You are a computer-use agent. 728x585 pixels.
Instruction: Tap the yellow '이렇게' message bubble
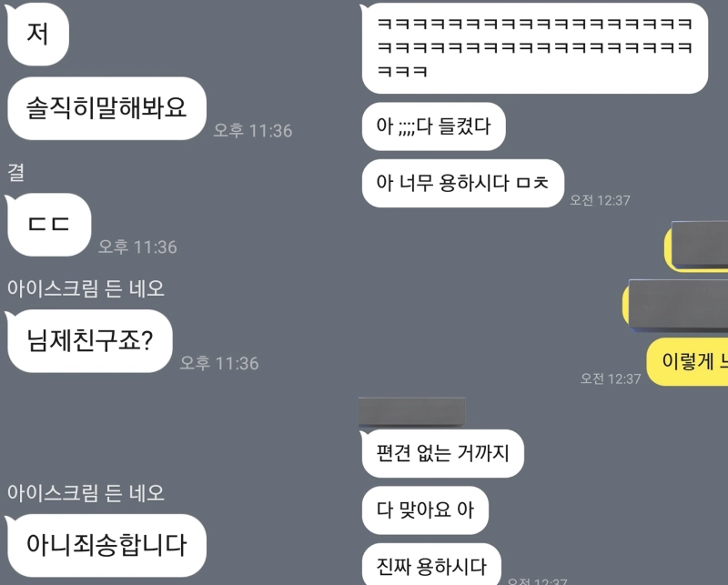click(688, 362)
